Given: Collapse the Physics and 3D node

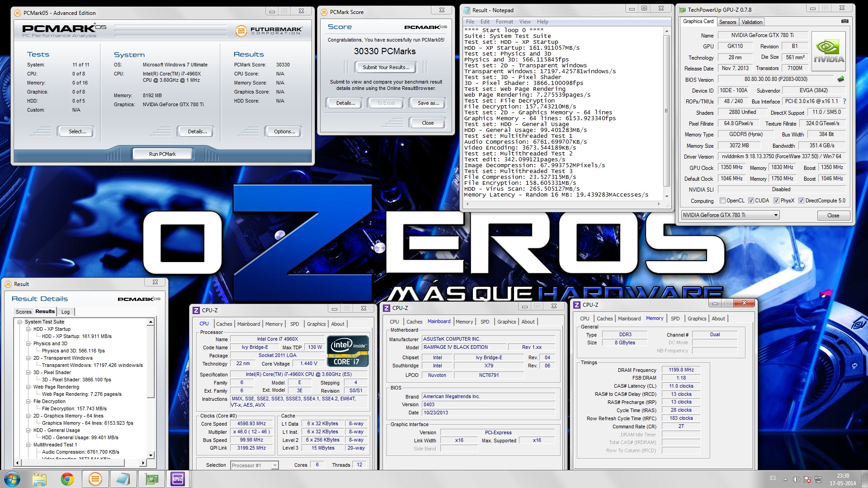Looking at the screenshot, I should (28, 344).
